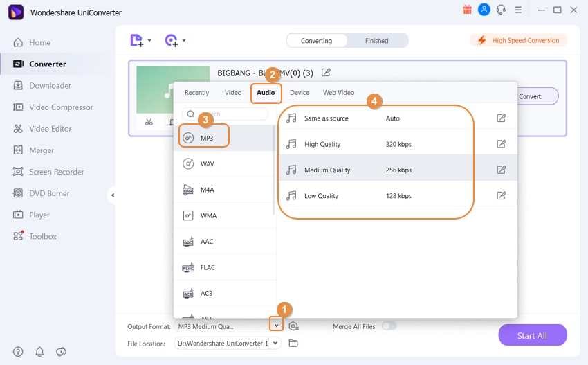Open the Player module
588x365 pixels.
(x=31, y=215)
